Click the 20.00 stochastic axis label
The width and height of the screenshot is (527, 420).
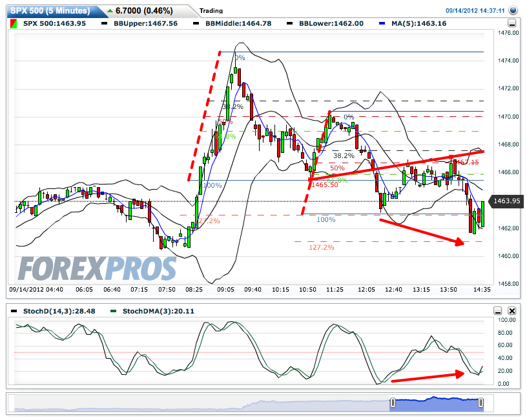(505, 371)
